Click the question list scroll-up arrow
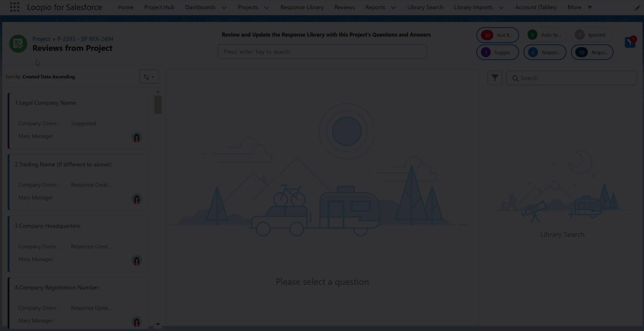 (158, 91)
